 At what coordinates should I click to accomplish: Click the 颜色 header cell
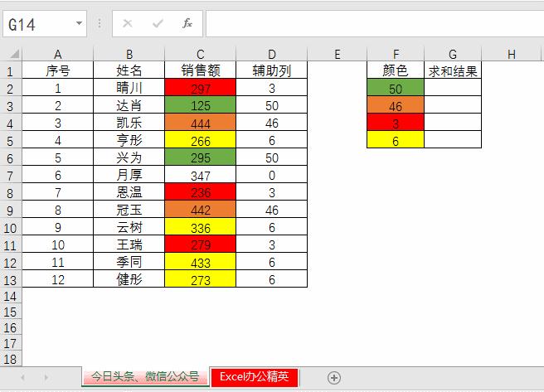coord(396,70)
